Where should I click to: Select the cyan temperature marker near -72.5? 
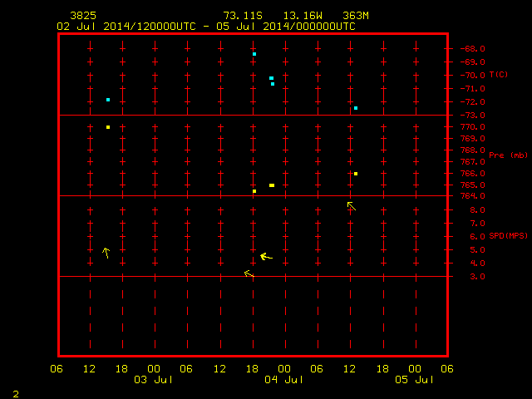point(356,108)
